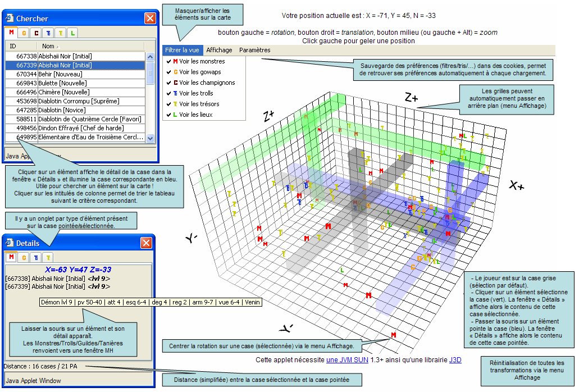Viewport: 579px width, 392px height.
Task: Click green L lieu icon on the floor grid
Action: pos(342,271)
